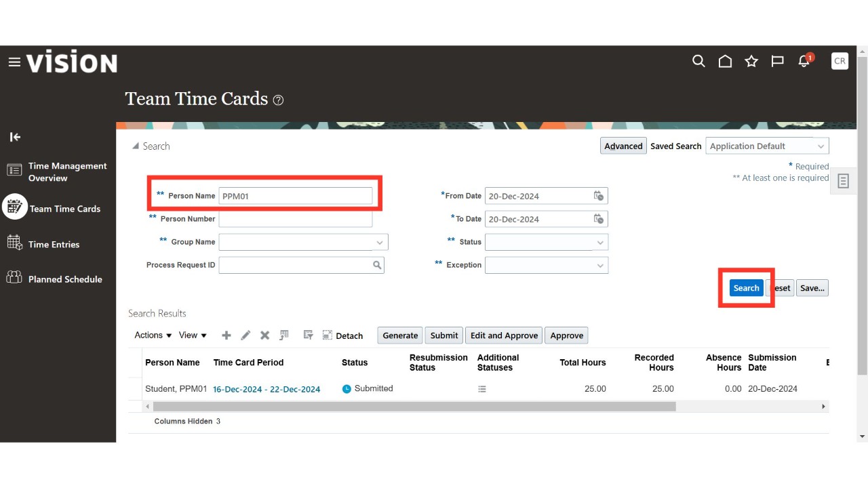Open the CR user avatar menu
This screenshot has height=488, width=868.
[840, 61]
